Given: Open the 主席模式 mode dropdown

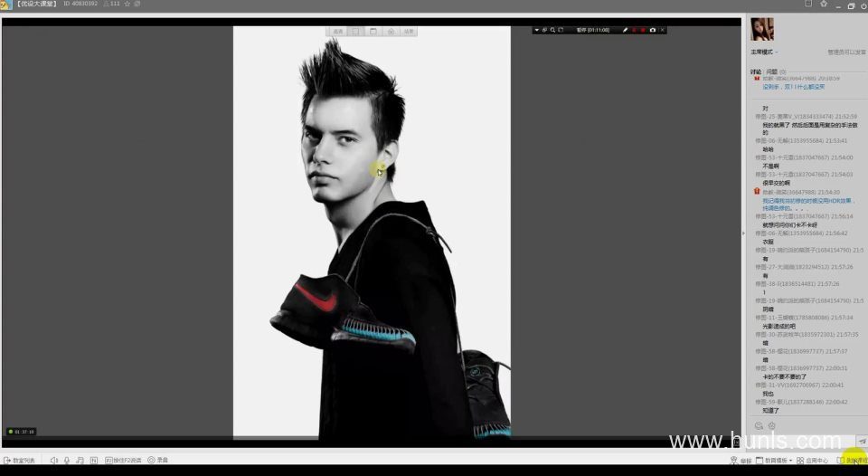Looking at the screenshot, I should pyautogui.click(x=764, y=52).
